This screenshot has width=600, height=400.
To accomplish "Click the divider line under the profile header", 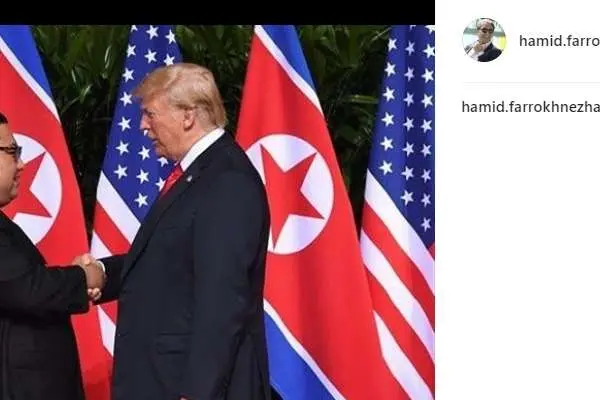I will tap(531, 82).
